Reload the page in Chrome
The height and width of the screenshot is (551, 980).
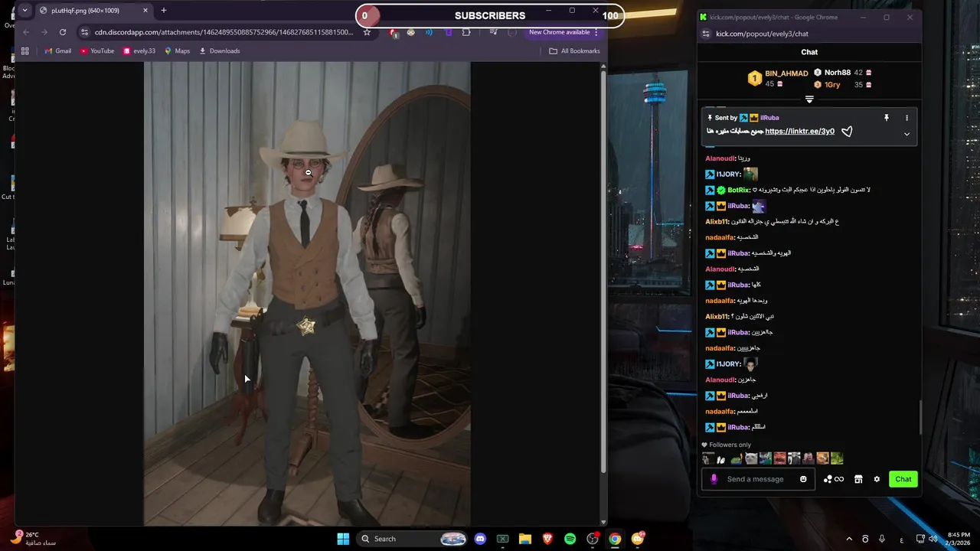tap(63, 32)
